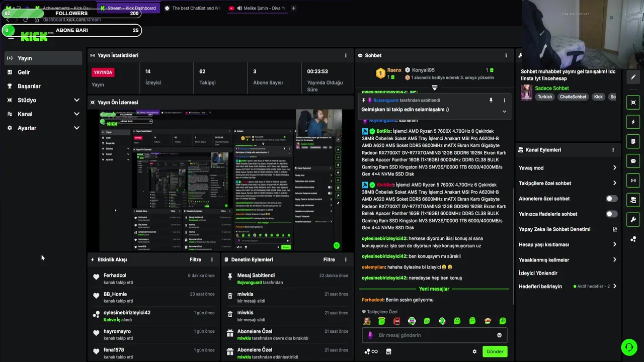The image size is (644, 362).
Task: Open three-dot menu of Denetim Eylemleri panel
Action: point(346,260)
